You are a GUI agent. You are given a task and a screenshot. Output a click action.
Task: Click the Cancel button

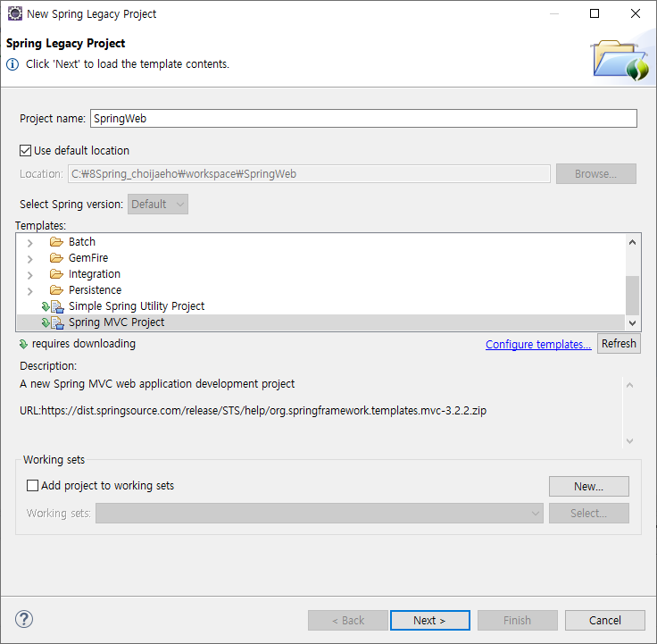604,620
